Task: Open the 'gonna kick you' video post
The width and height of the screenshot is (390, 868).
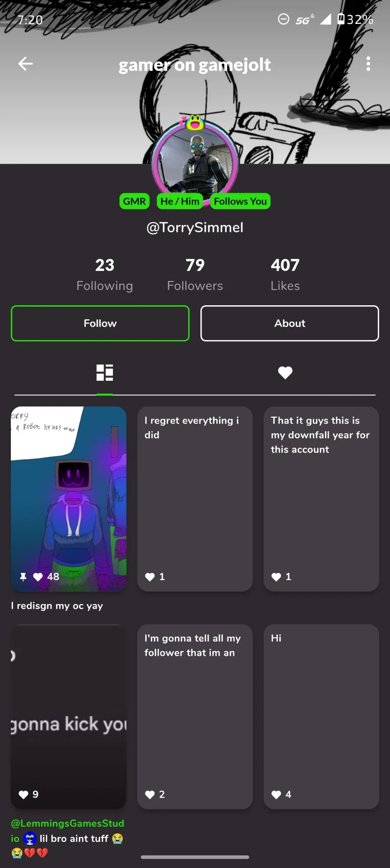Action: (69, 716)
